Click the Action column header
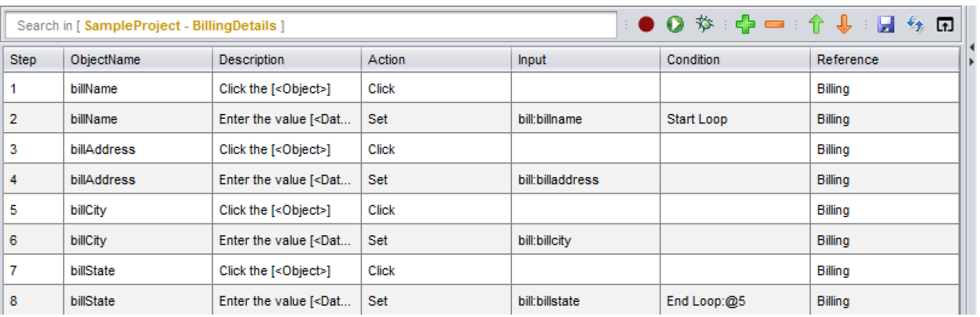980x317 pixels. (x=436, y=60)
